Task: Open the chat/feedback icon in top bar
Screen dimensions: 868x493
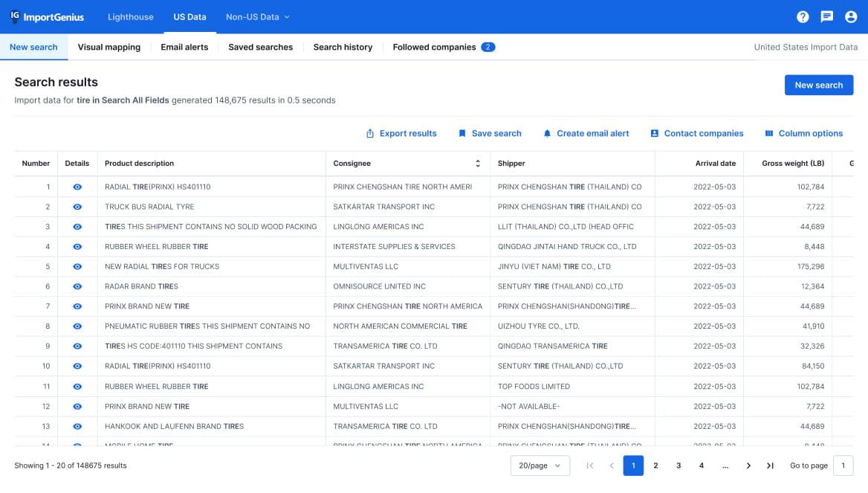Action: [x=826, y=16]
